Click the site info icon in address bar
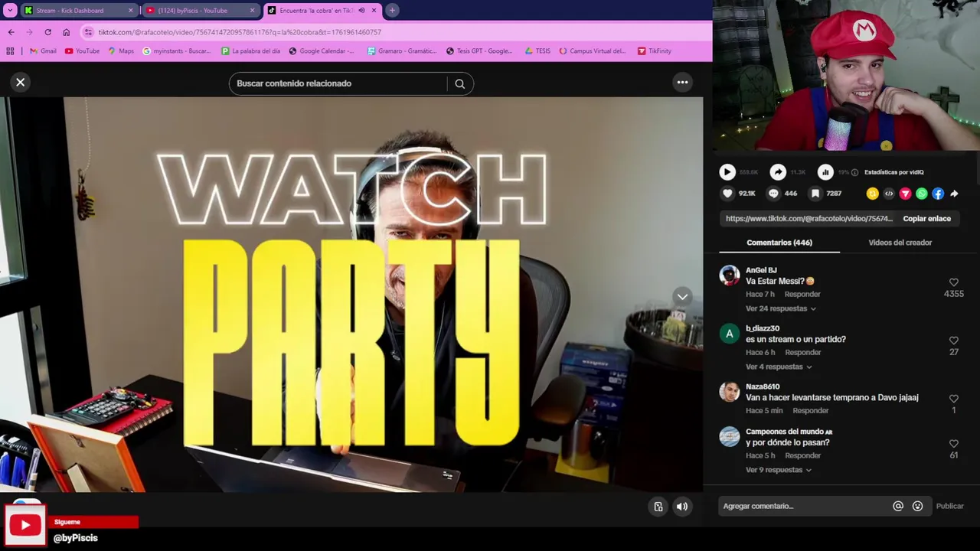 89,32
